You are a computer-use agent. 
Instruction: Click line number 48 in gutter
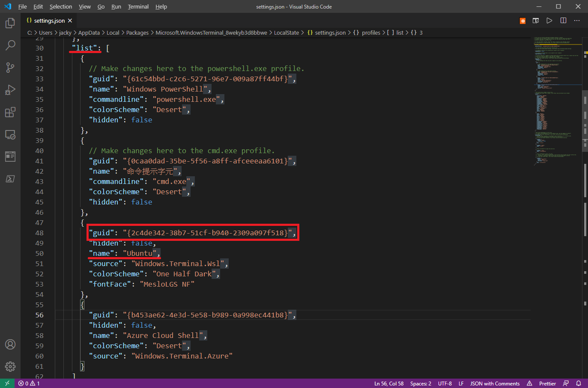[39, 233]
